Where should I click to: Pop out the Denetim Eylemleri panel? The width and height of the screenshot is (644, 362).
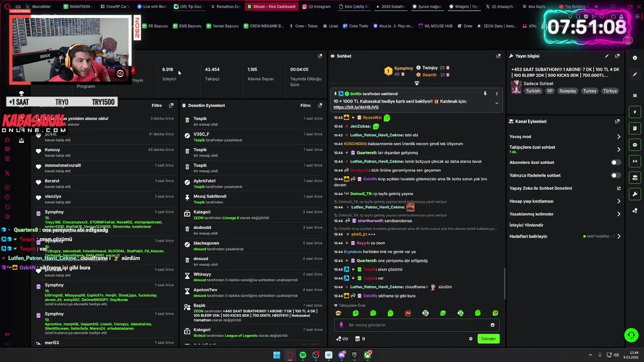(319, 106)
